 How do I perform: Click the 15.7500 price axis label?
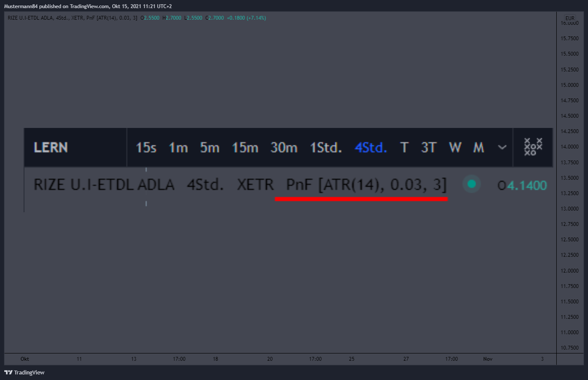[570, 39]
